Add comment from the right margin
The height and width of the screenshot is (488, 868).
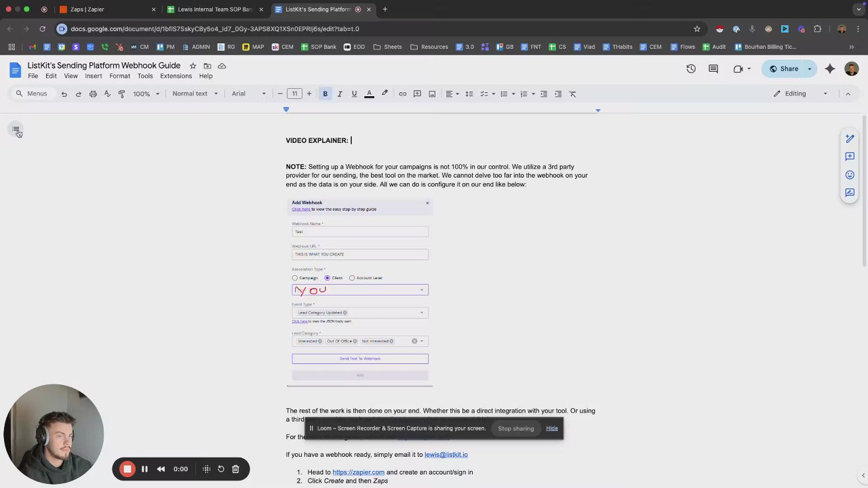(x=850, y=157)
